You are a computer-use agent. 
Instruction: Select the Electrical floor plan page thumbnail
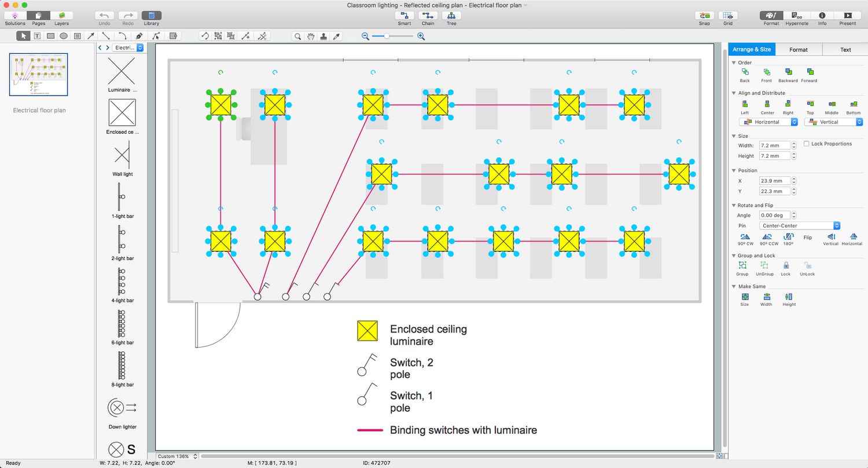point(39,75)
